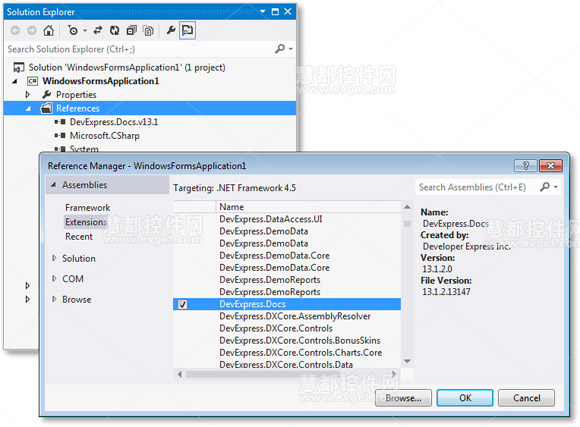The image size is (580, 427).
Task: Expand the Solution category in Reference Manager
Action: click(x=54, y=258)
